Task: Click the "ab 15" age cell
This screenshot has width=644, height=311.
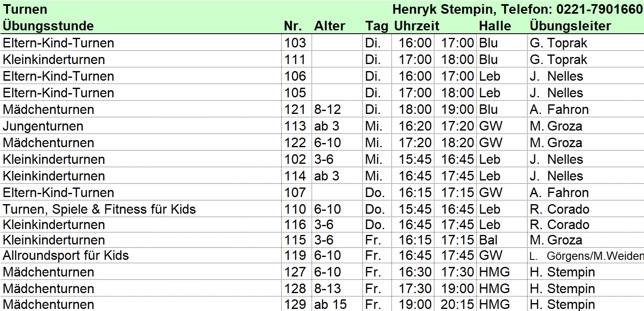Action: click(330, 304)
